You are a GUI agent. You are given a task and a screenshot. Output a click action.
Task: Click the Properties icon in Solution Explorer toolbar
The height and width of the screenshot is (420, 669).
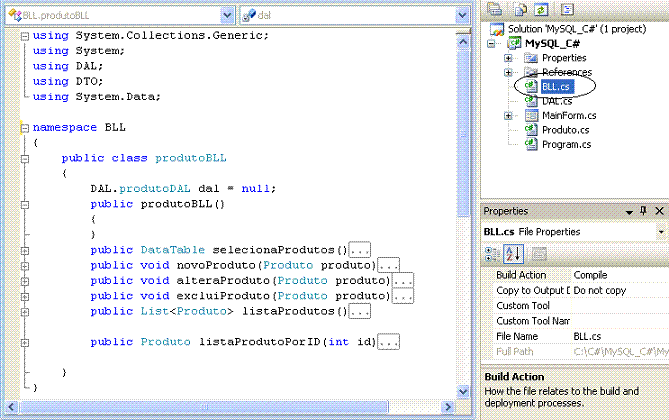coord(494,9)
